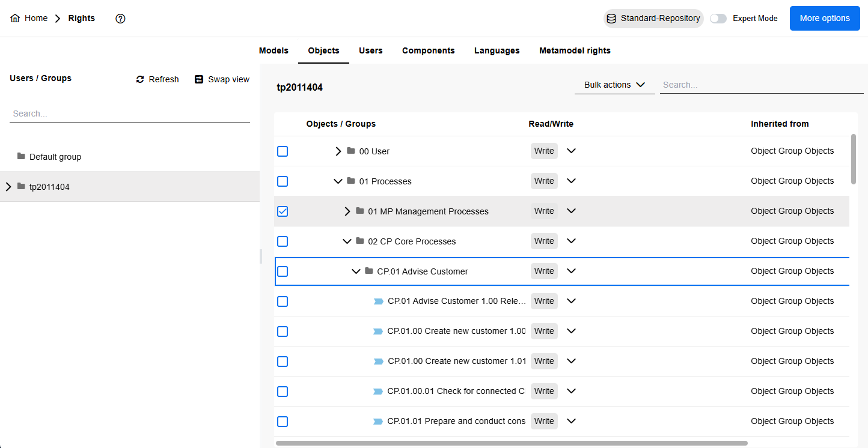The width and height of the screenshot is (868, 448).
Task: Click the horizontal scrollbar below the table
Action: coord(511,443)
